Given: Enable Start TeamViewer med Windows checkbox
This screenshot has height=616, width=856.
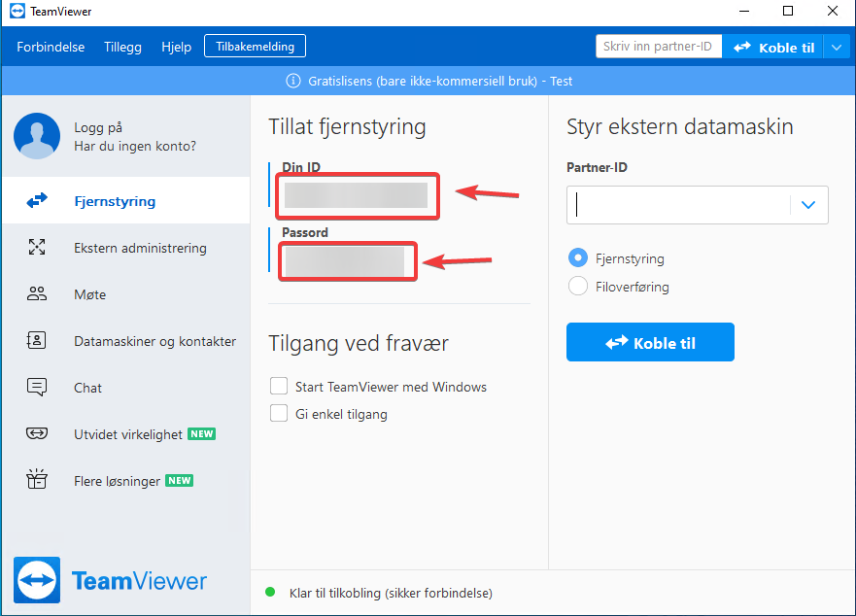Looking at the screenshot, I should pos(279,386).
